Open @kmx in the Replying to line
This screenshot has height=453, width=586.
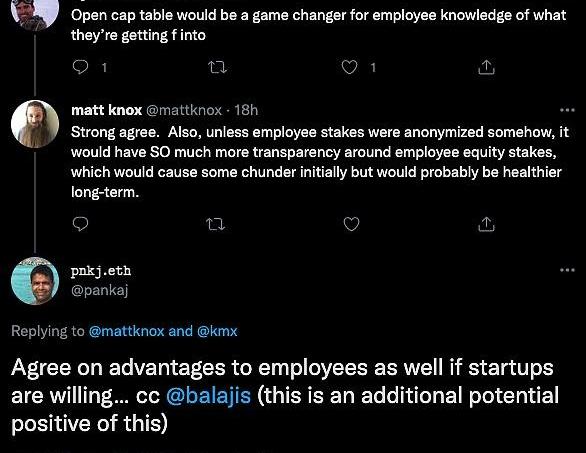217,331
